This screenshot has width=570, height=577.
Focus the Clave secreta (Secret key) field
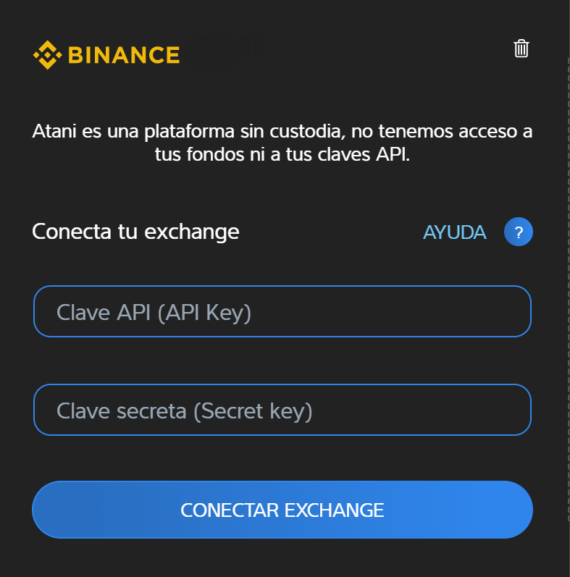pyautogui.click(x=282, y=410)
